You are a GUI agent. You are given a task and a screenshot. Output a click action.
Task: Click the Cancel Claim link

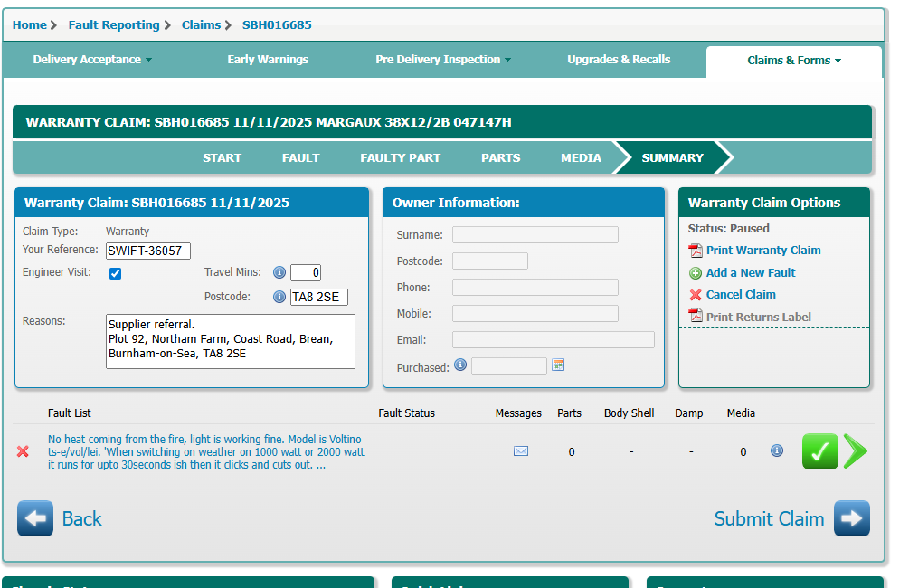tap(741, 295)
